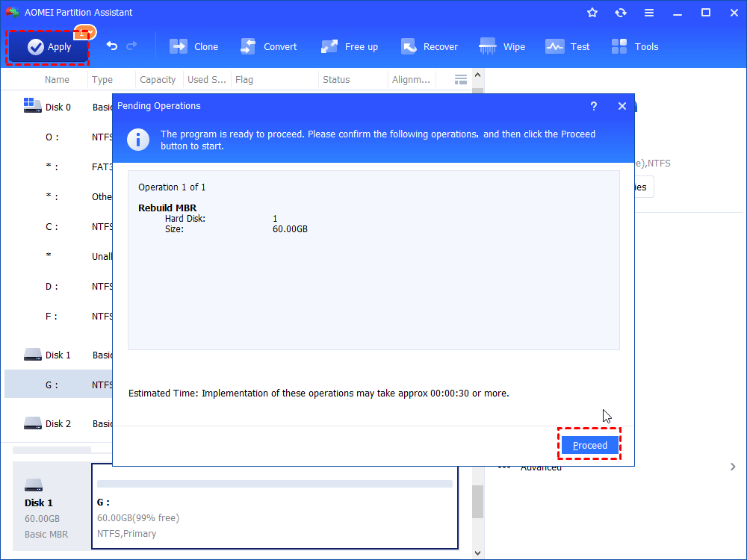Click the refresh icon in title bar
The height and width of the screenshot is (560, 747).
click(x=620, y=13)
